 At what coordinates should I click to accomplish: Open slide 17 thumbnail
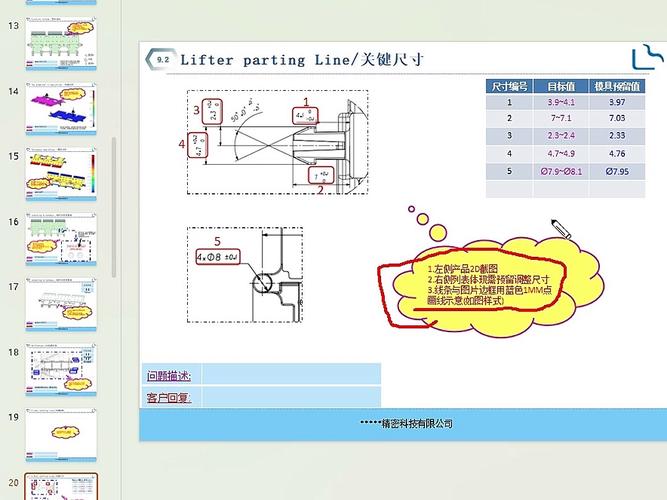point(61,305)
